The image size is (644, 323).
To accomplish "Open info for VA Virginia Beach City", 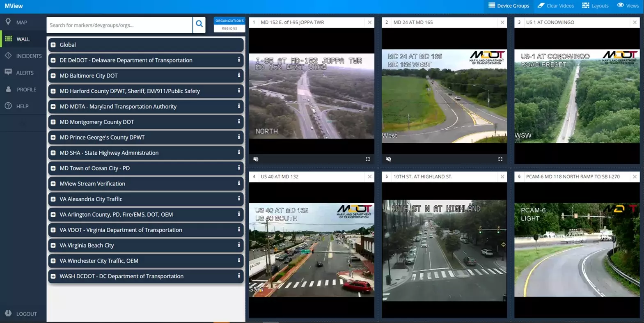I will coord(239,245).
